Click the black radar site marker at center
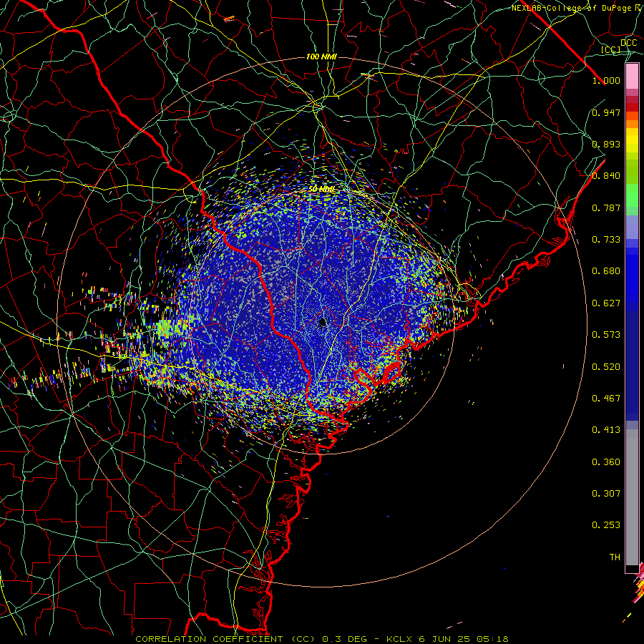This screenshot has height=644, width=644. click(323, 323)
